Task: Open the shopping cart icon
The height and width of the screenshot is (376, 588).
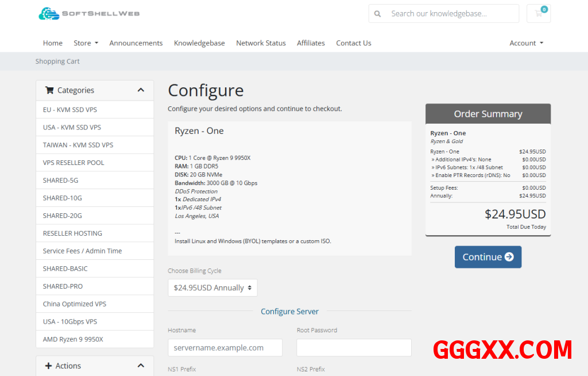Action: pyautogui.click(x=538, y=14)
